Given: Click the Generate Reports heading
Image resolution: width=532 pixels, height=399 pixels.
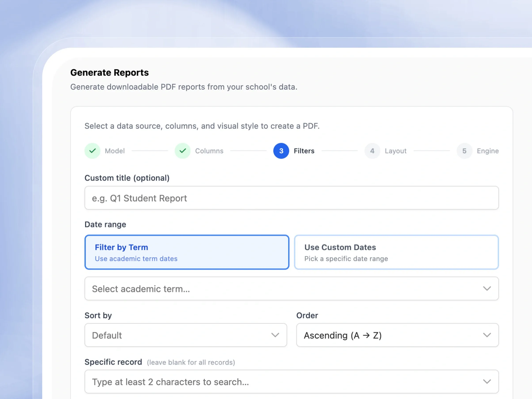Looking at the screenshot, I should 110,73.
